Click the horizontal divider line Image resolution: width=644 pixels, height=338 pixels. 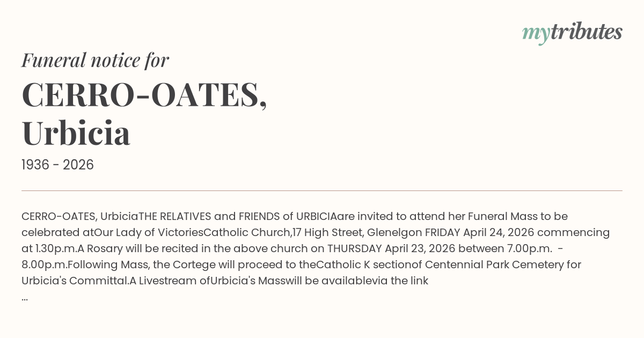(322, 190)
